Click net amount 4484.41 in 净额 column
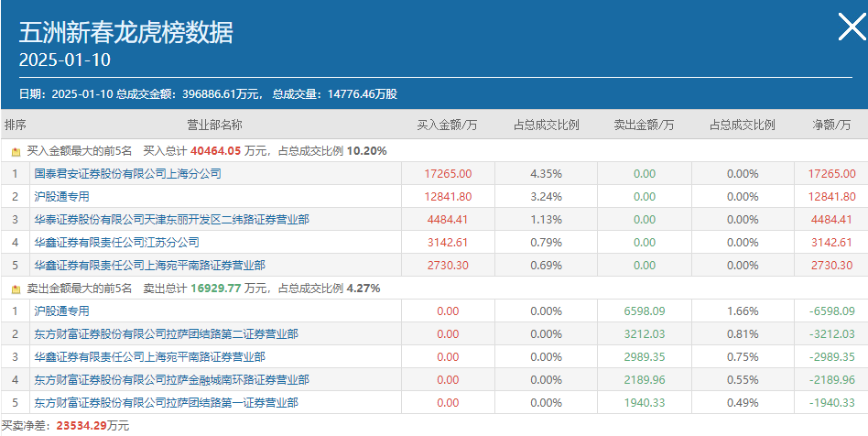The height and width of the screenshot is (436, 868). point(831,220)
